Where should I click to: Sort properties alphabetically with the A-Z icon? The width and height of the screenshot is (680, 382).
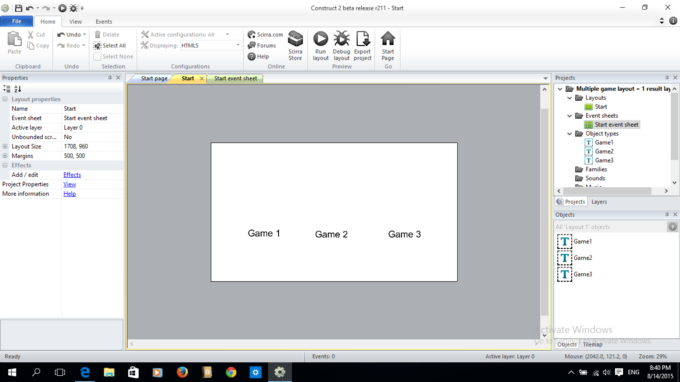(17, 89)
